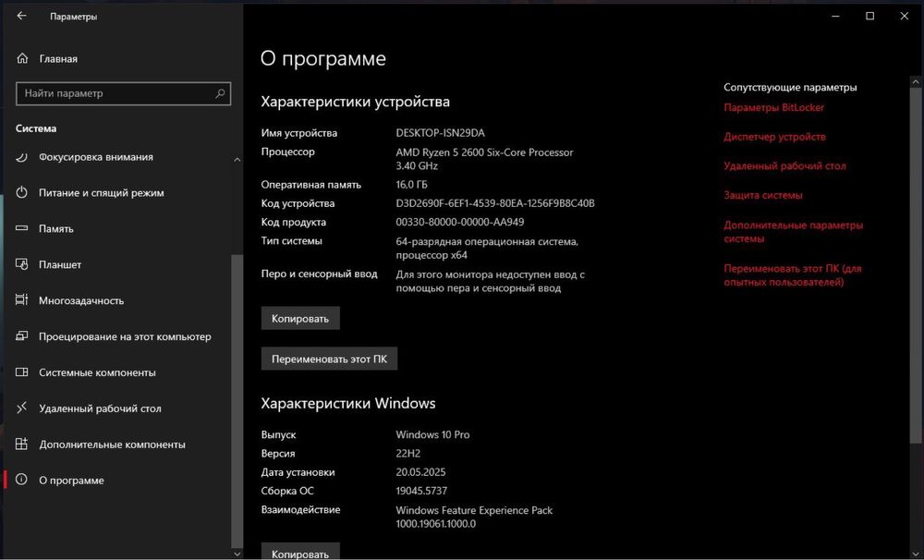Open Дополнительные параметры системы link
The height and width of the screenshot is (560, 924).
(x=793, y=232)
